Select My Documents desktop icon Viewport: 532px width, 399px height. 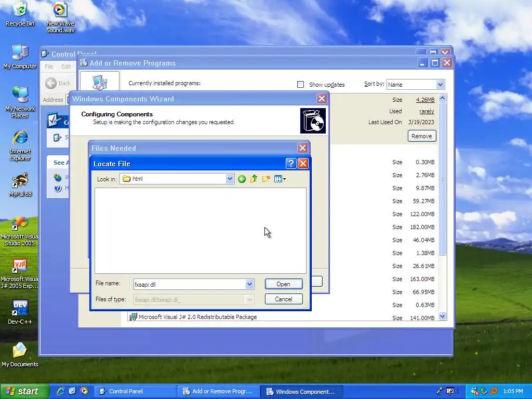pos(20,354)
